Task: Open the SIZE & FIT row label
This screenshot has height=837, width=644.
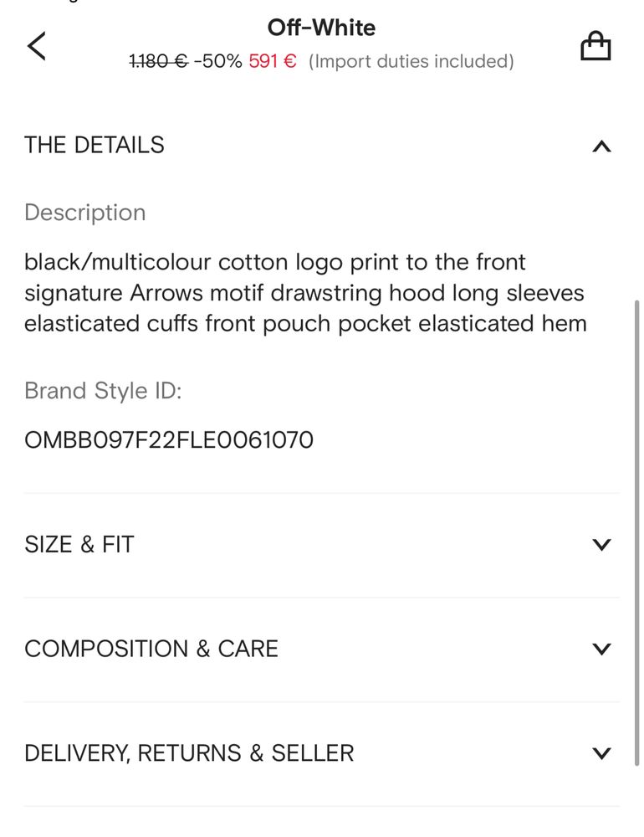Action: coord(79,545)
